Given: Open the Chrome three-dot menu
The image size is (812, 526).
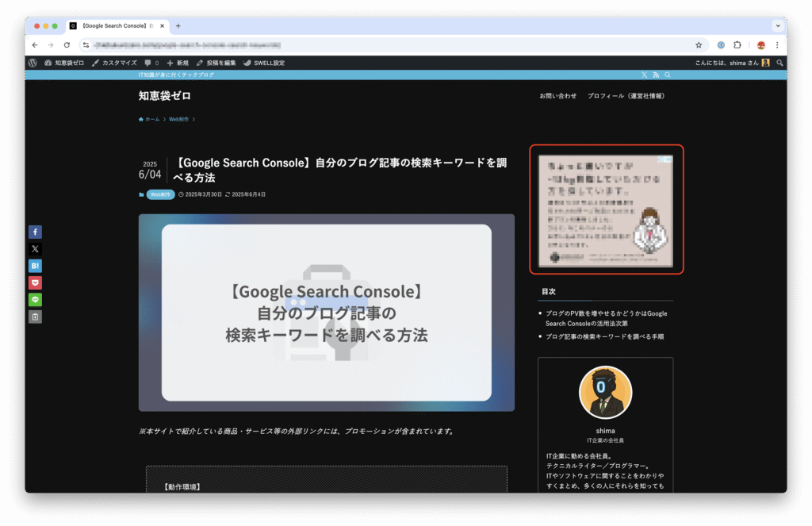Looking at the screenshot, I should pos(777,45).
